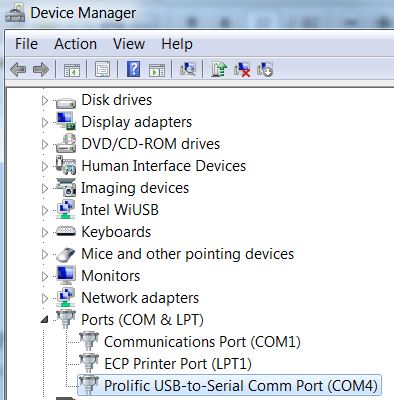Click the Prolific USB-to-Serial port icon
Image resolution: width=394 pixels, height=400 pixels.
point(89,385)
